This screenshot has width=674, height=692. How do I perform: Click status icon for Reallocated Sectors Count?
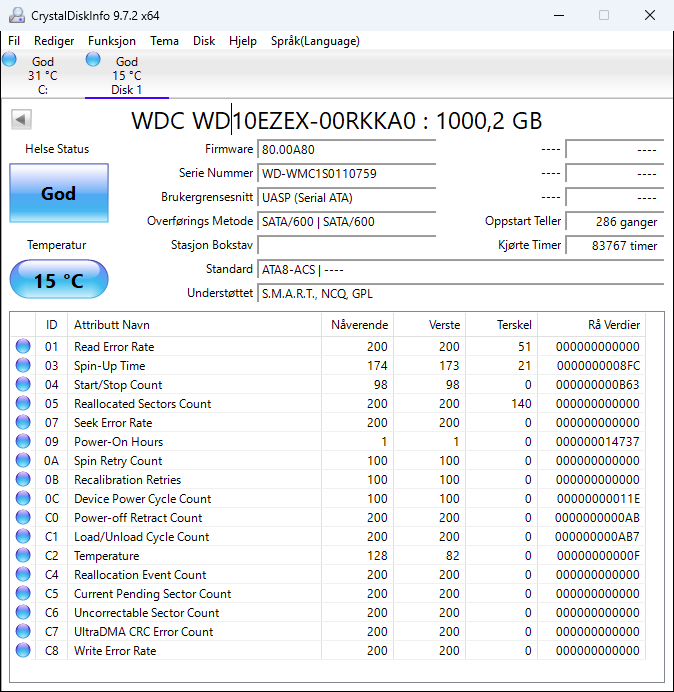coord(23,403)
